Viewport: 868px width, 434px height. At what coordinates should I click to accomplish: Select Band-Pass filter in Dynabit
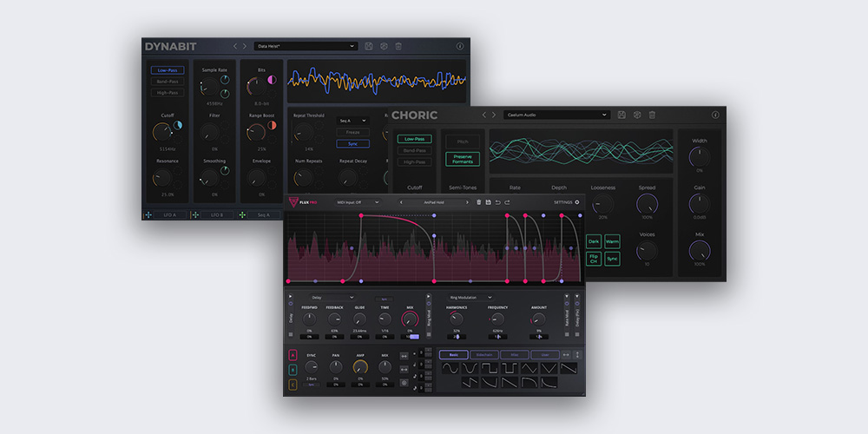tap(168, 82)
